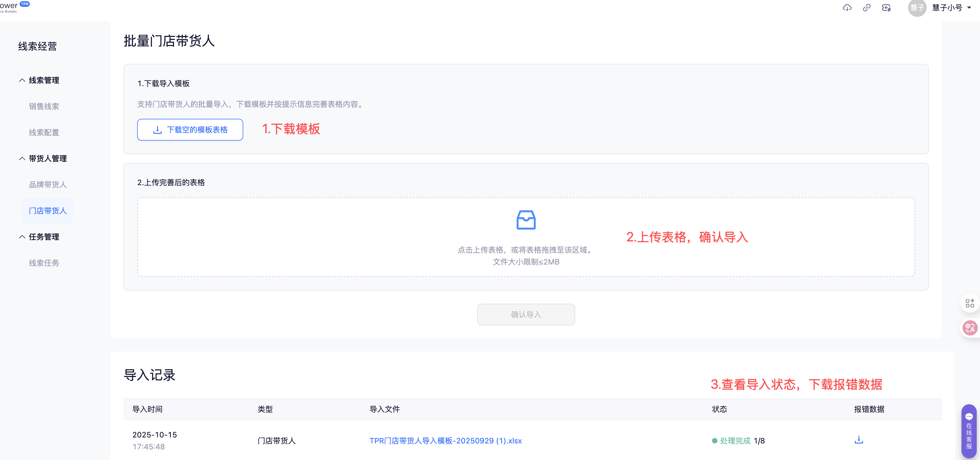
Task: Download error data for import record
Action: pos(859,440)
